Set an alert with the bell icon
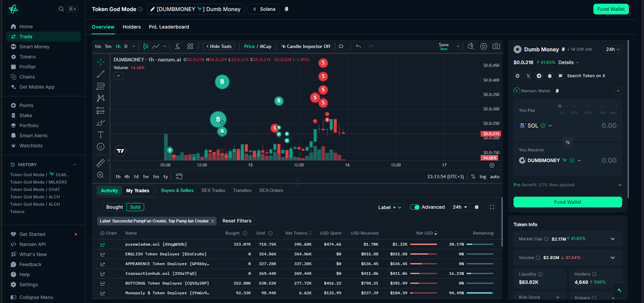Screen dimensions: 644x303 coord(550,76)
